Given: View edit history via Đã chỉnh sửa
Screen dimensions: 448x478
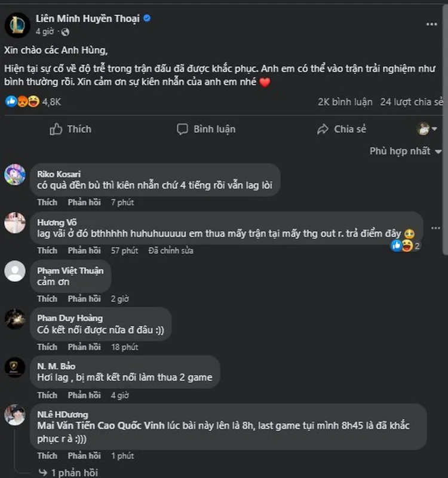Looking at the screenshot, I should coord(171,250).
